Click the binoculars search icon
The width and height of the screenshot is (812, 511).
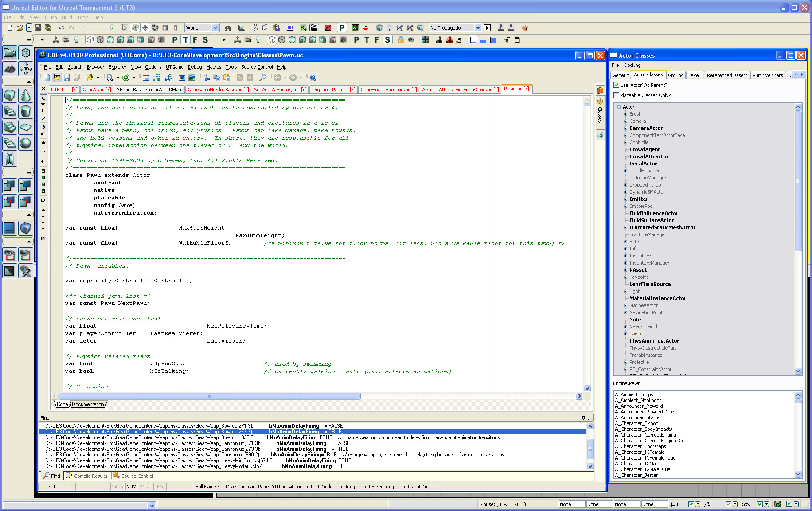pos(228,28)
